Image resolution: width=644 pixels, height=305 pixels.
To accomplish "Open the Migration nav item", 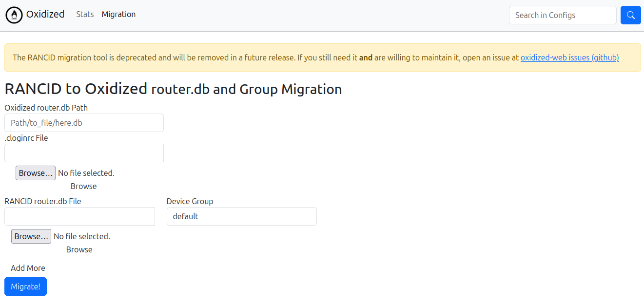I will [118, 15].
